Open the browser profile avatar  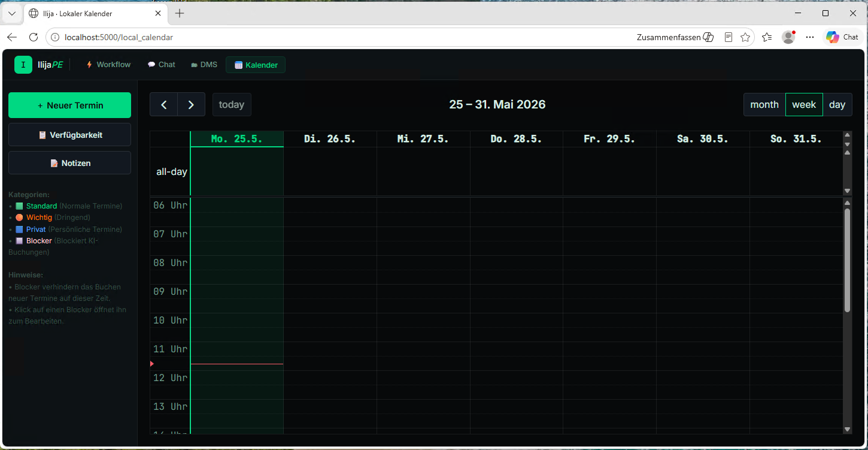(x=788, y=37)
